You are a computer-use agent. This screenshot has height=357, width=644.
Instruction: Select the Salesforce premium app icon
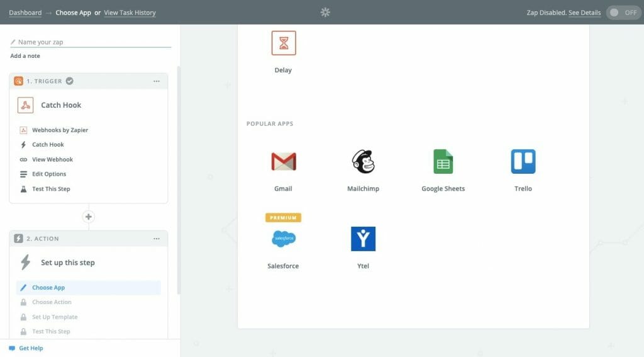click(284, 239)
